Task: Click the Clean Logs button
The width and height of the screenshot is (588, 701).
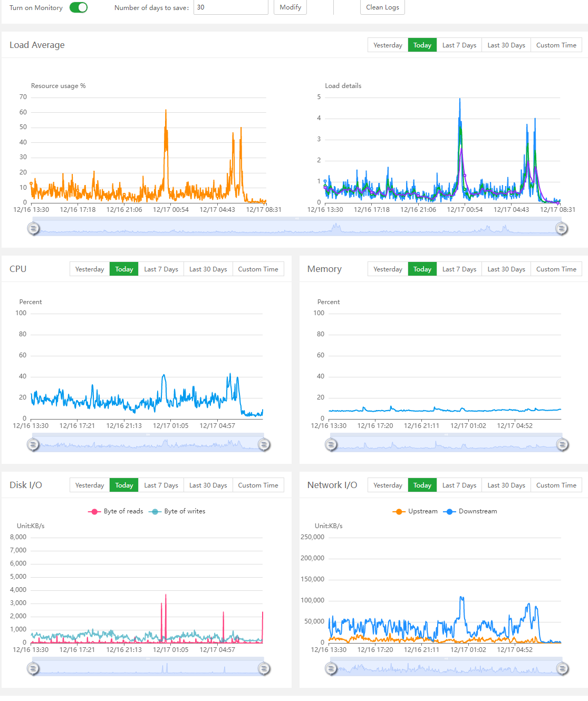Action: point(382,7)
